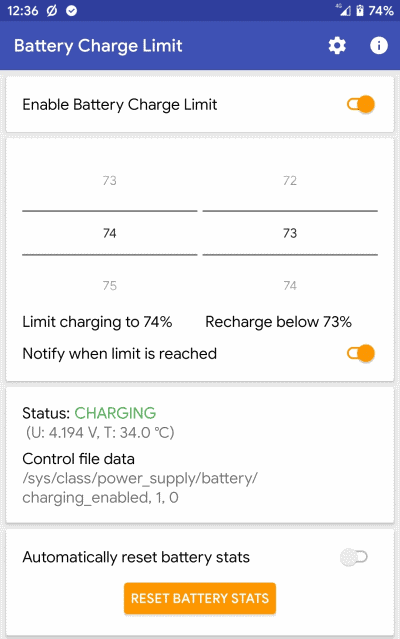Viewport: 400px width, 639px height.
Task: Disable the Enable Battery Charge Limit switch
Action: (361, 104)
